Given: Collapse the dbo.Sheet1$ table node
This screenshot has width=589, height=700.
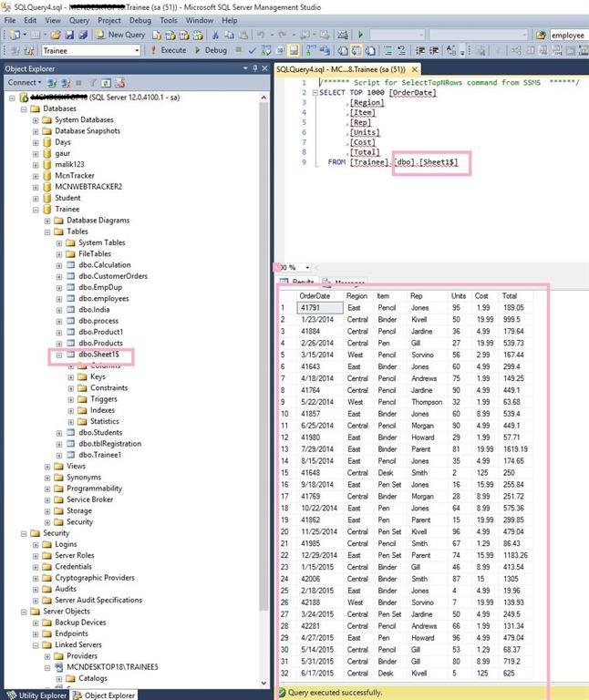Looking at the screenshot, I should tap(59, 355).
